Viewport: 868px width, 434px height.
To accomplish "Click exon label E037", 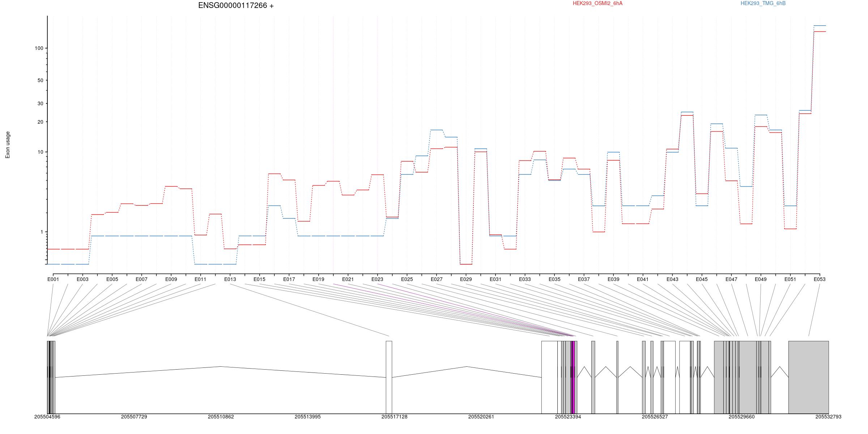I will coord(584,279).
